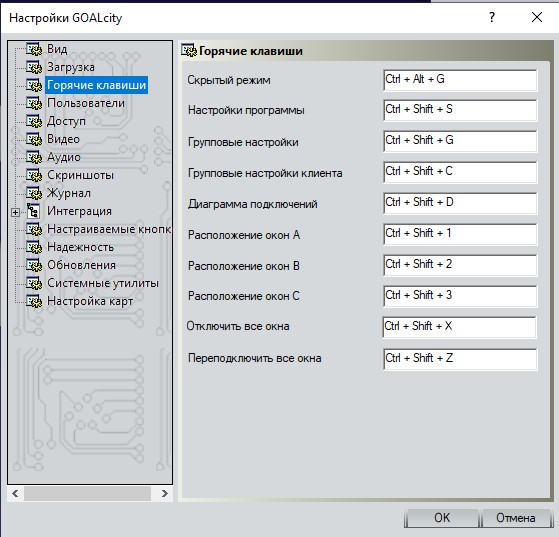
Task: Go to Системные утилиты section
Action: click(103, 283)
